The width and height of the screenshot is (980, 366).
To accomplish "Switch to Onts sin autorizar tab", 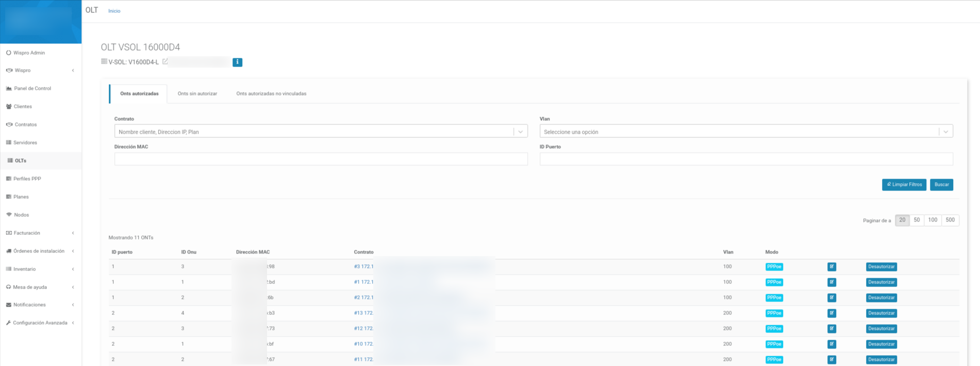I will click(197, 93).
